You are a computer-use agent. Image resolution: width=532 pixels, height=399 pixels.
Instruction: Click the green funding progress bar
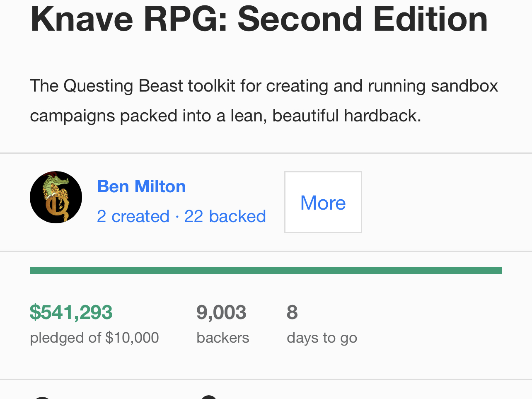[x=266, y=271]
